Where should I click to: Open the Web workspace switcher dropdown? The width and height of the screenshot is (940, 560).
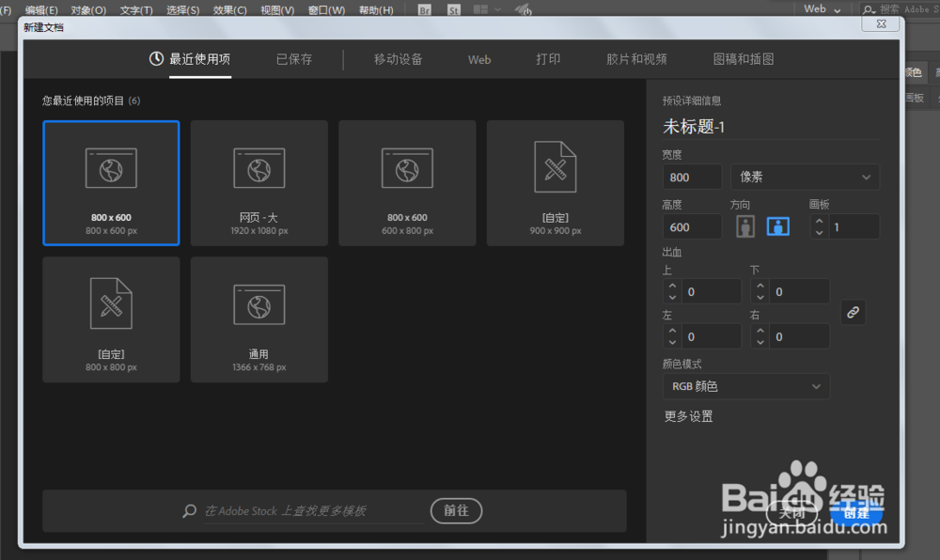click(821, 8)
